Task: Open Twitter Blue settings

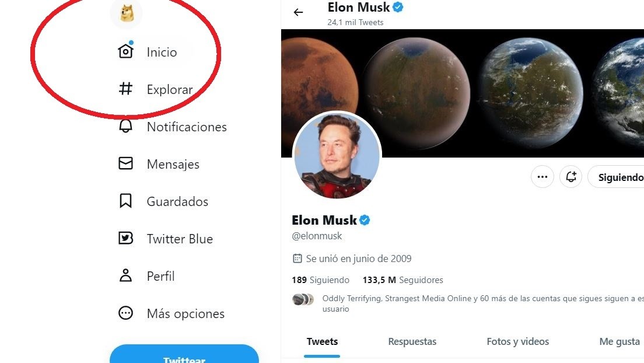Action: tap(178, 239)
